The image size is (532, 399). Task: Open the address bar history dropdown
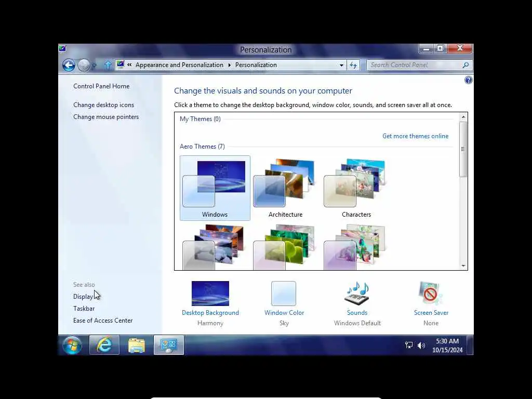click(341, 65)
